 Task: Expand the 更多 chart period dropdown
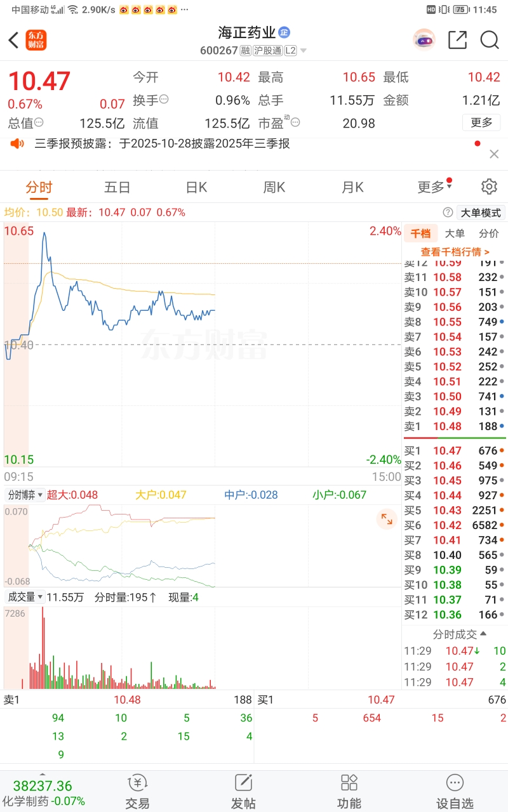click(x=434, y=187)
